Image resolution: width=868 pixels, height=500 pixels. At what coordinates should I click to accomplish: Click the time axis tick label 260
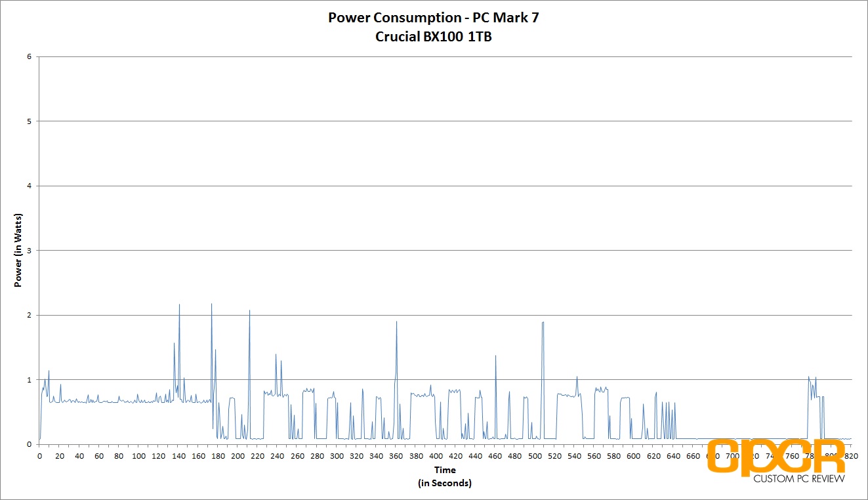point(297,455)
